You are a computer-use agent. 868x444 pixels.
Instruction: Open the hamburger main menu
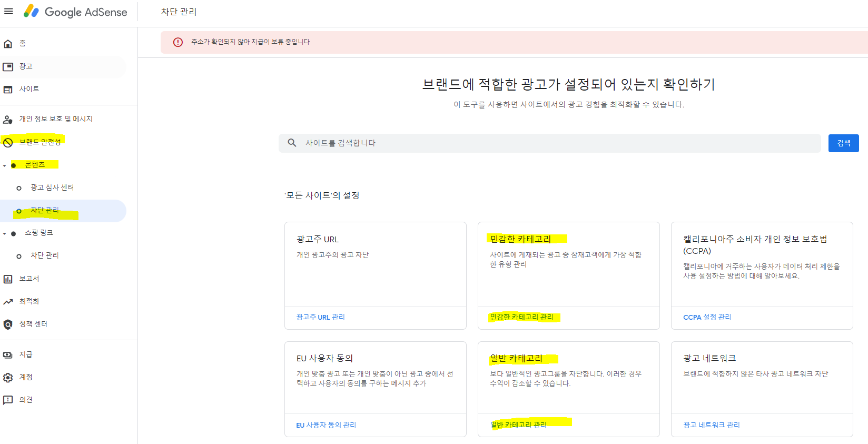(x=8, y=11)
